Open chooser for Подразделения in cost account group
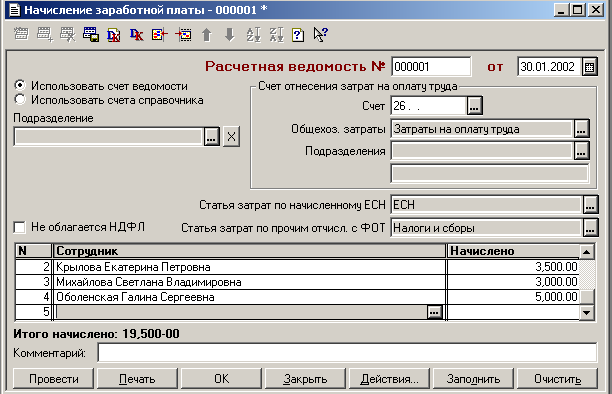 click(581, 151)
